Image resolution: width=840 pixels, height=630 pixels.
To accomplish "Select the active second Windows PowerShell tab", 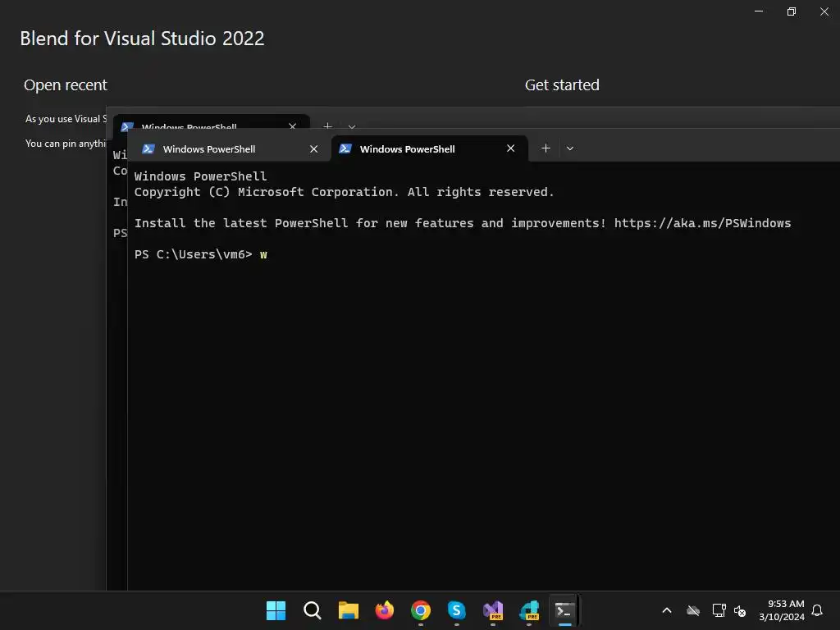I will [x=430, y=148].
